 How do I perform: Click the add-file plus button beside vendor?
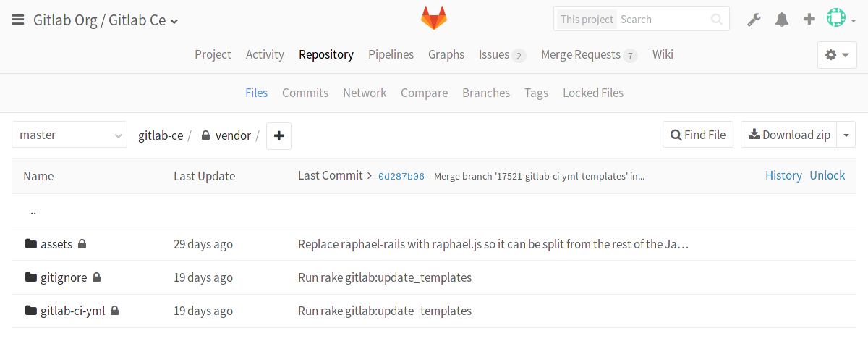[278, 135]
